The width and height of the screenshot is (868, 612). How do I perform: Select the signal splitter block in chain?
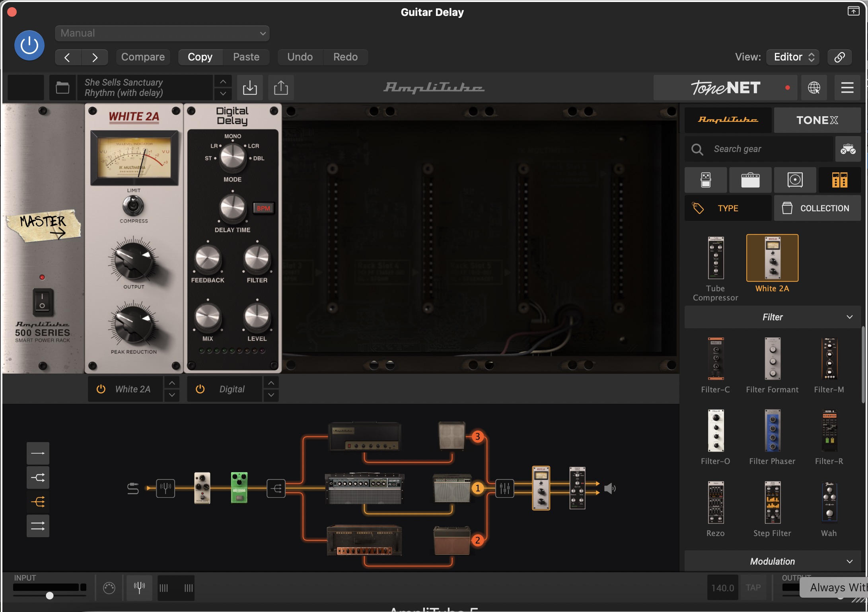276,488
